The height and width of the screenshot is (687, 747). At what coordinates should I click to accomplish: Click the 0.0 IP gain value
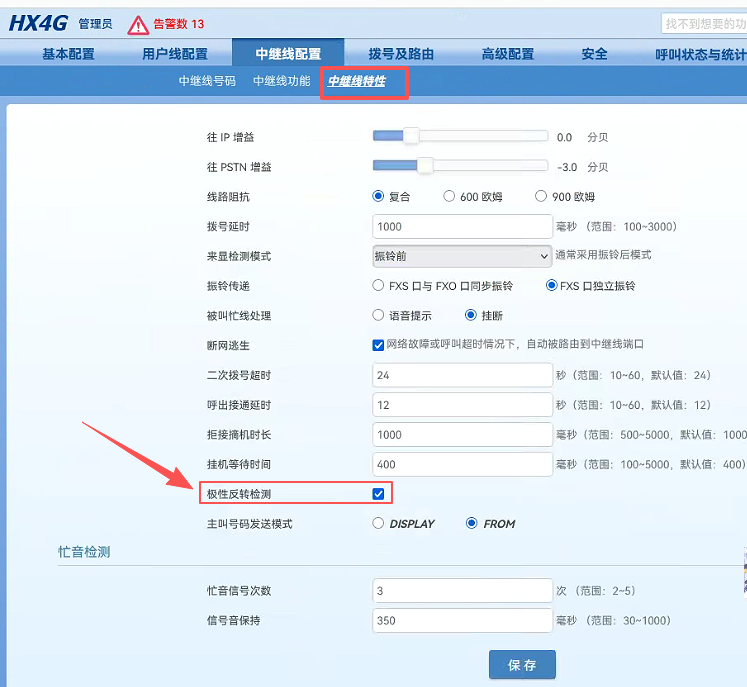(565, 138)
